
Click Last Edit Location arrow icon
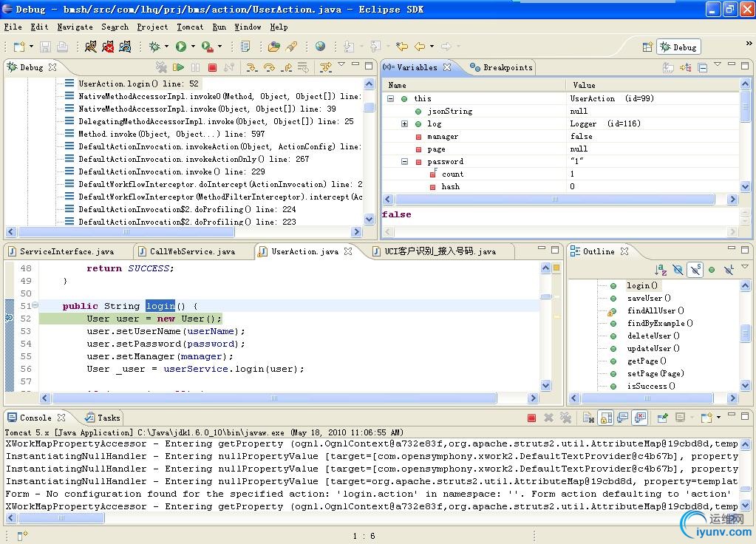(x=401, y=47)
